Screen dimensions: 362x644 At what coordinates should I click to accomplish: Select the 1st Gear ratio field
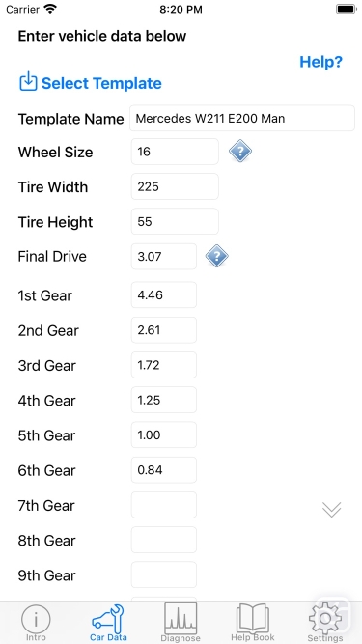coord(164,294)
